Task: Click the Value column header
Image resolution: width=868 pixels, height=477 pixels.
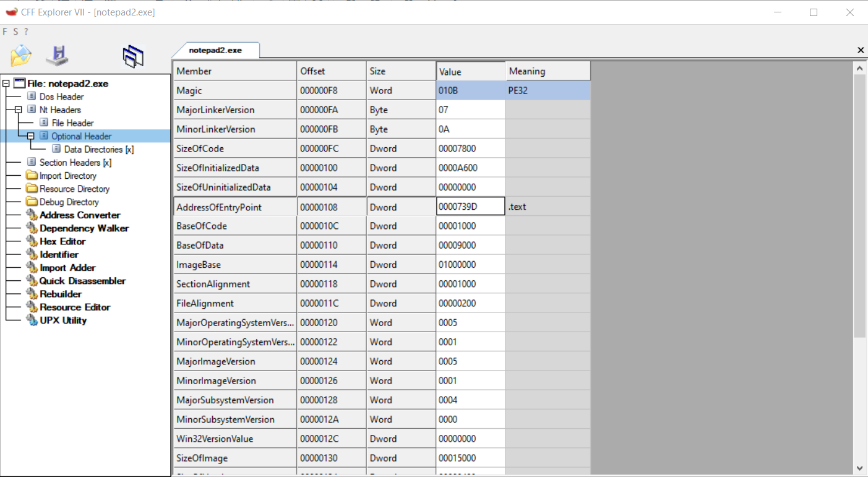Action: [x=471, y=71]
